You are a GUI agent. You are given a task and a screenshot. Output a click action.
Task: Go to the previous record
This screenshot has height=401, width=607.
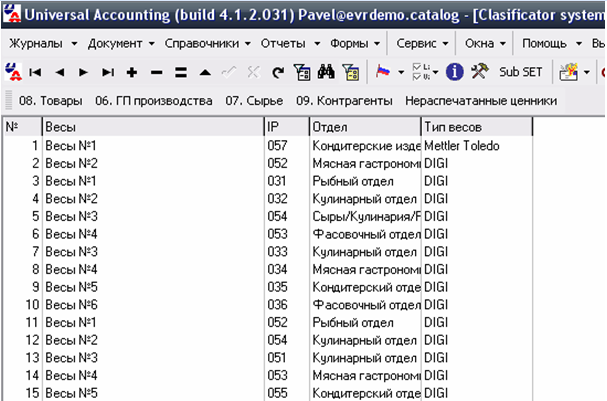point(60,72)
